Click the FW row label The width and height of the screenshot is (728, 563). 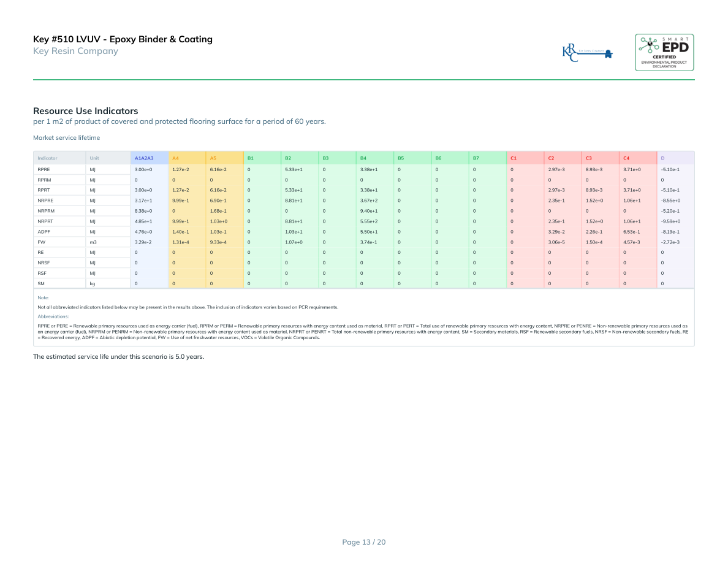41,242
